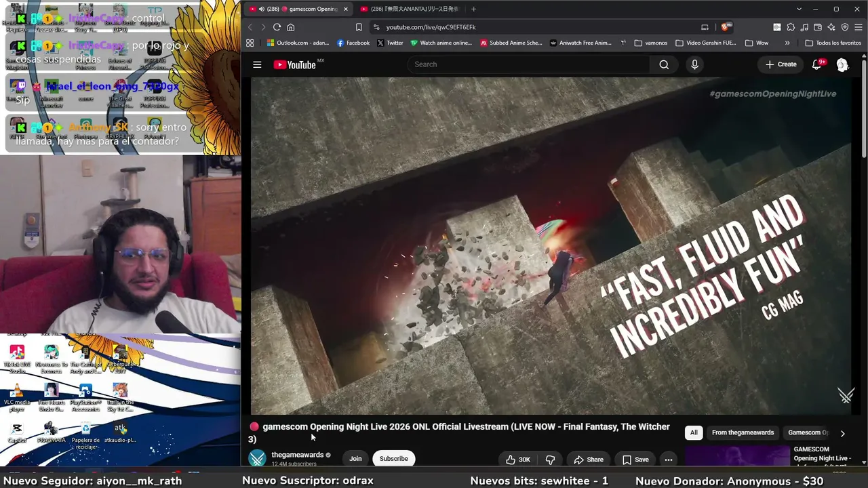Viewport: 868px width, 488px height.
Task: Go to the browser home page
Action: [x=290, y=27]
